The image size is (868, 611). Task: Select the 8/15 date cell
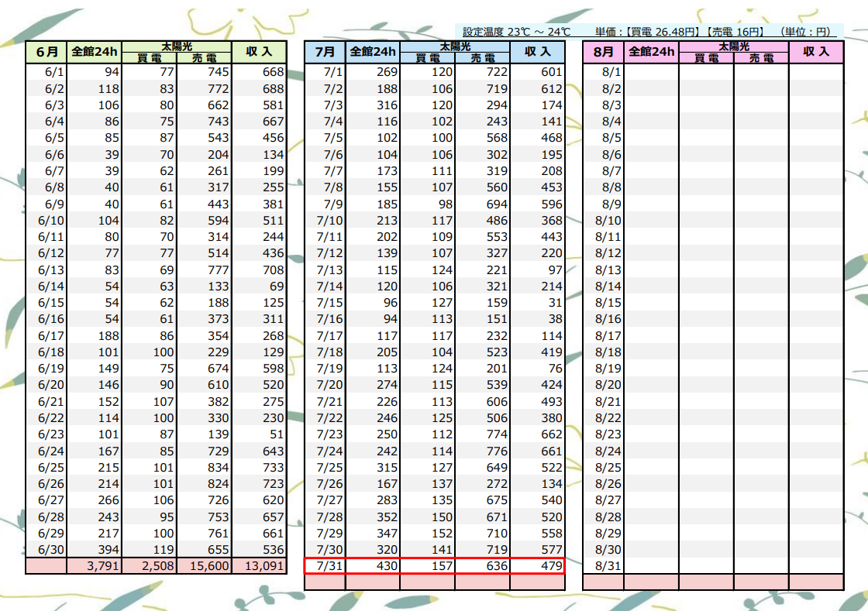[604, 303]
